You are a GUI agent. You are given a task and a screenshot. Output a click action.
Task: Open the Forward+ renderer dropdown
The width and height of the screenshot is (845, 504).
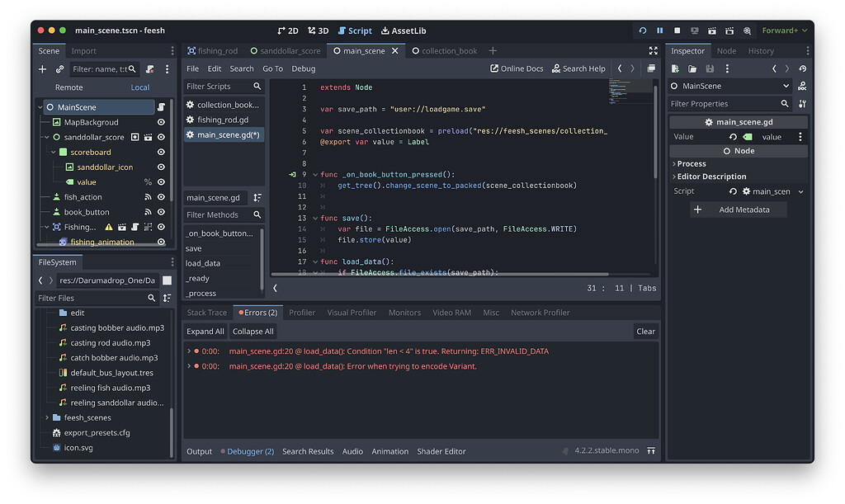click(x=784, y=30)
